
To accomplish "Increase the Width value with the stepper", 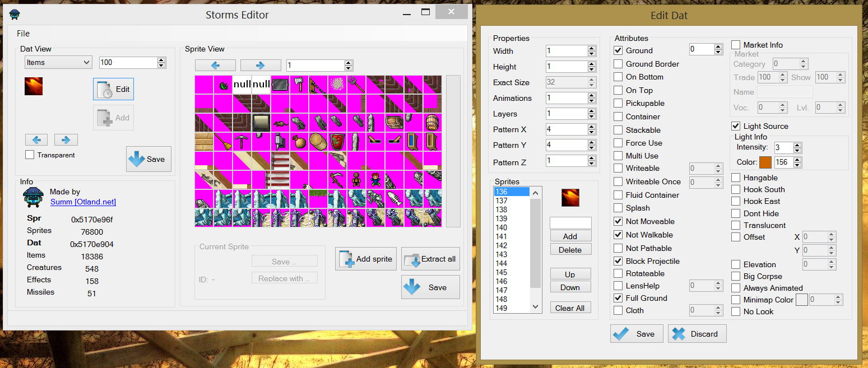I will (592, 48).
